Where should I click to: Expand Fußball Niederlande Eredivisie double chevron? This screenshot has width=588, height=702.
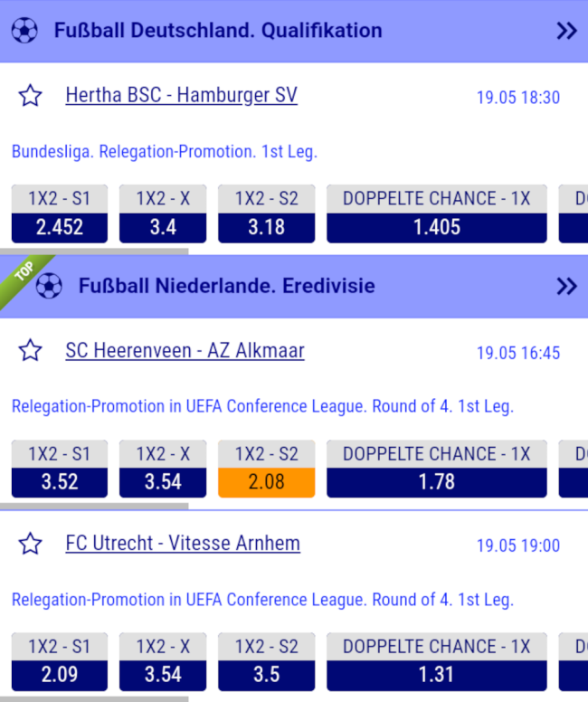pyautogui.click(x=566, y=286)
